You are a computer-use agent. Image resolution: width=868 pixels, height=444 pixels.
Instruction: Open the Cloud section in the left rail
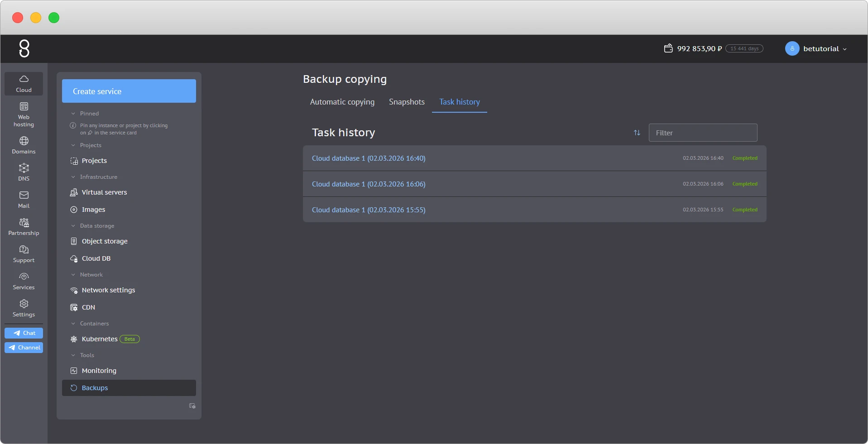[24, 84]
